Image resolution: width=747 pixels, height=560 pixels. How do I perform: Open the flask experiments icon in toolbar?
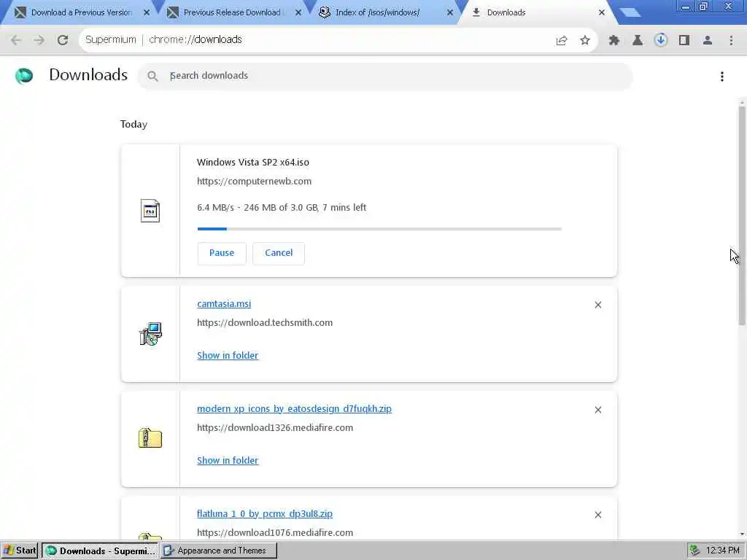click(x=638, y=41)
